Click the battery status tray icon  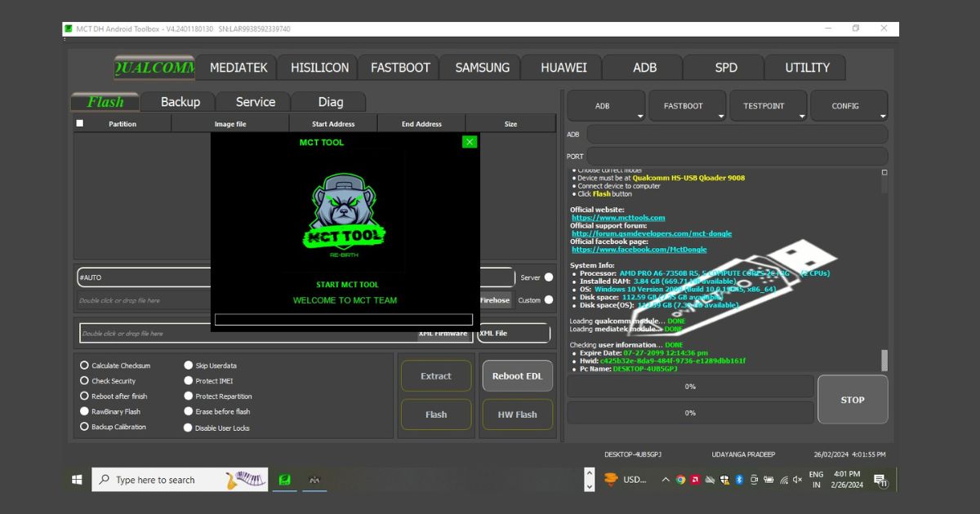[x=768, y=480]
